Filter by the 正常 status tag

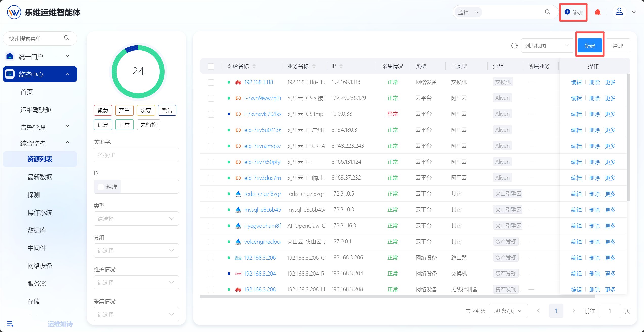click(x=124, y=125)
